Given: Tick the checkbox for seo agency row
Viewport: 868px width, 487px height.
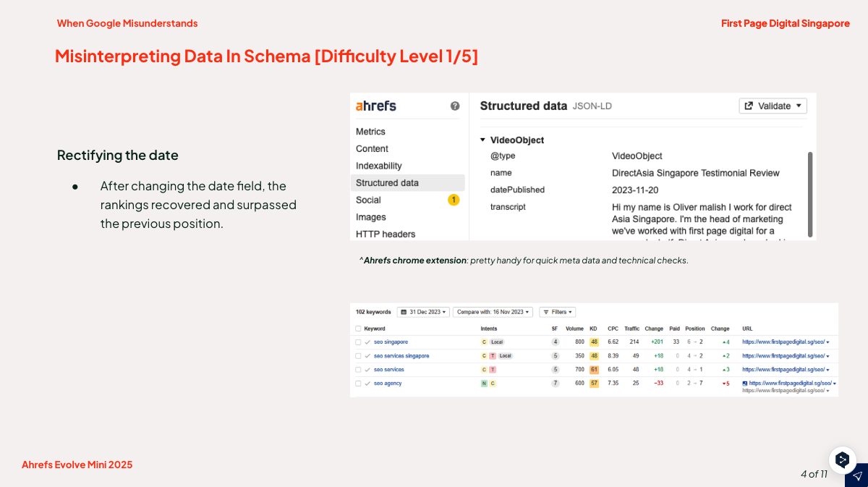Looking at the screenshot, I should 358,384.
